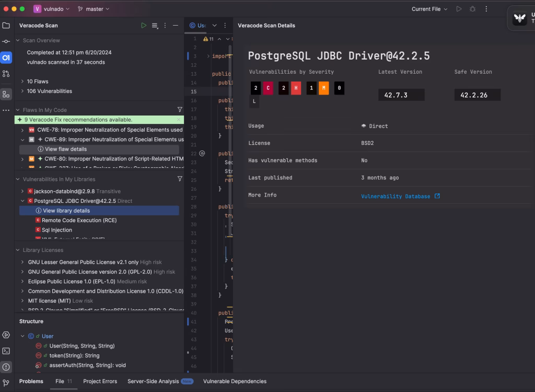This screenshot has height=392, width=535.
Task: Go to previous highlighted error arrow
Action: (219, 39)
